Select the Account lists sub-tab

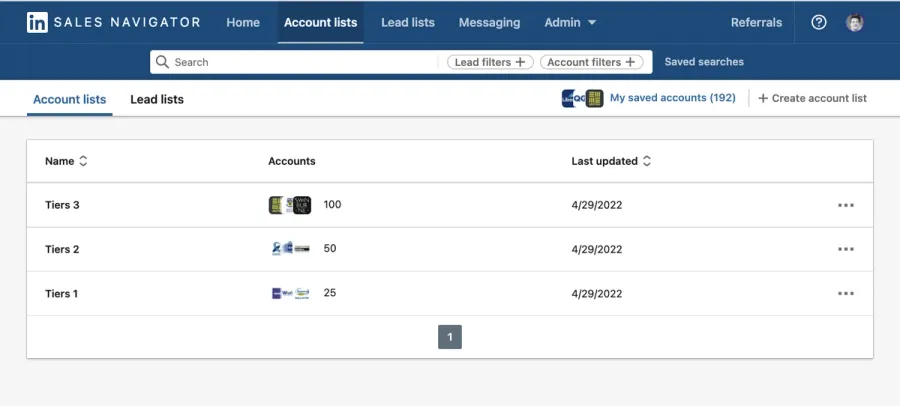[69, 99]
